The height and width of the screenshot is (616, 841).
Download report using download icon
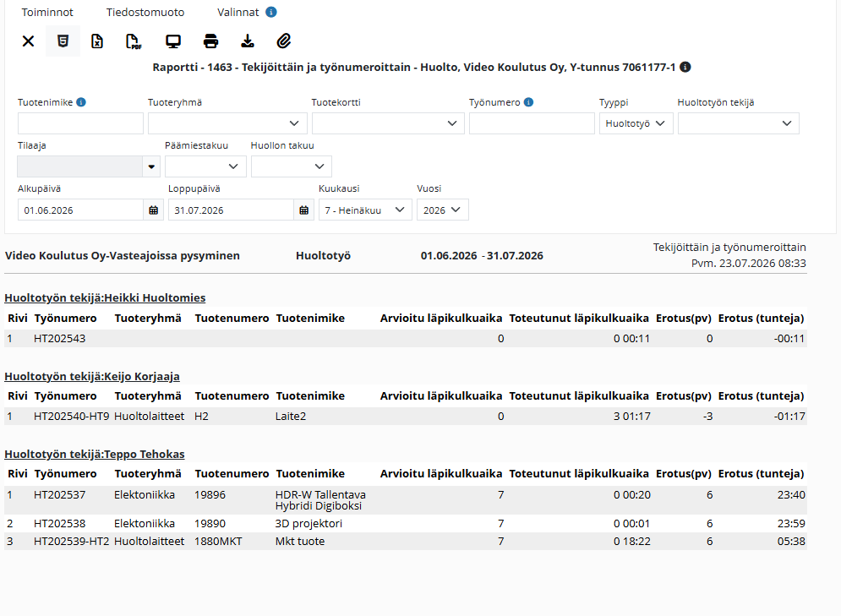248,41
